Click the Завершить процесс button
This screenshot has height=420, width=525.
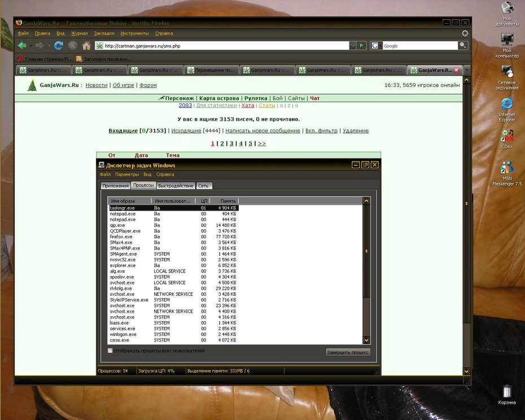pos(348,352)
